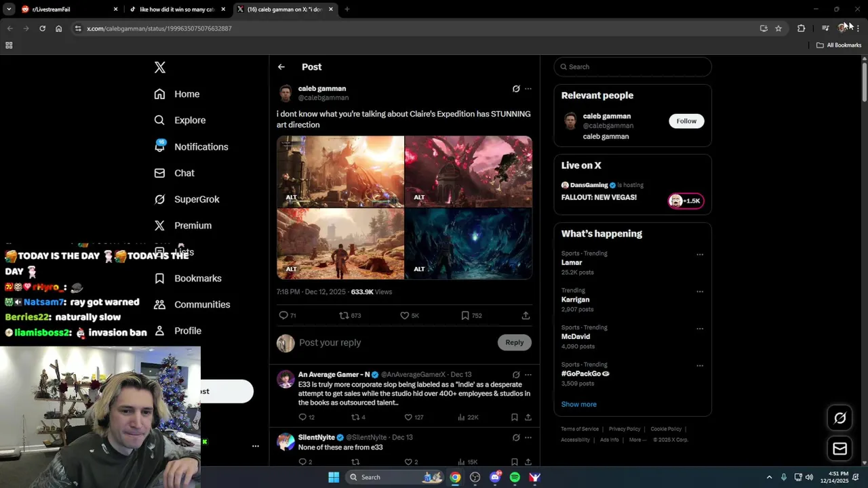Open the FALLOUT: NEW VEGAS! live broadcast

pyautogui.click(x=599, y=197)
